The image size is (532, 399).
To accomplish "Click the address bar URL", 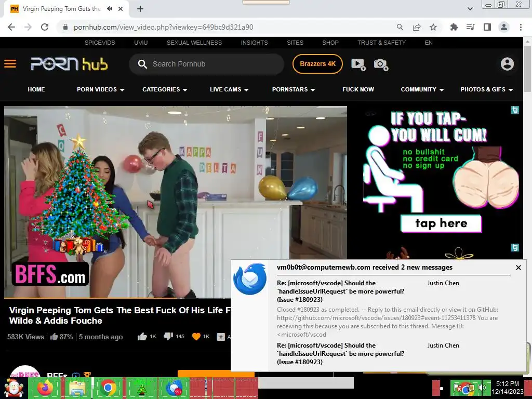I will coord(164,27).
